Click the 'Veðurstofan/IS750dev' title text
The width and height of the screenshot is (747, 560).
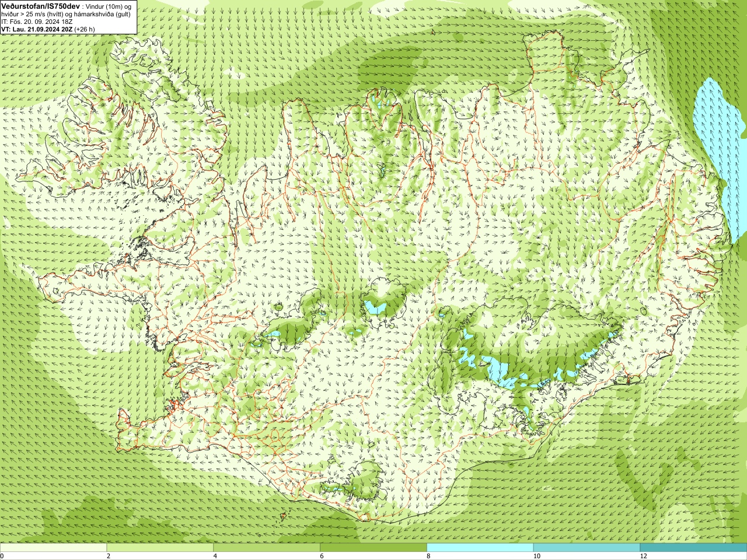(x=40, y=5)
